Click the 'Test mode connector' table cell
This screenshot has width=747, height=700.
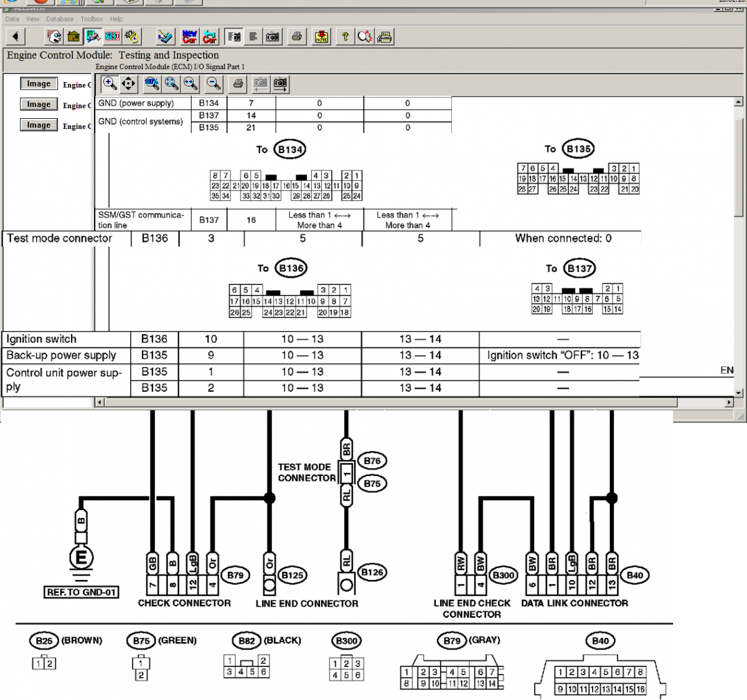pyautogui.click(x=67, y=238)
